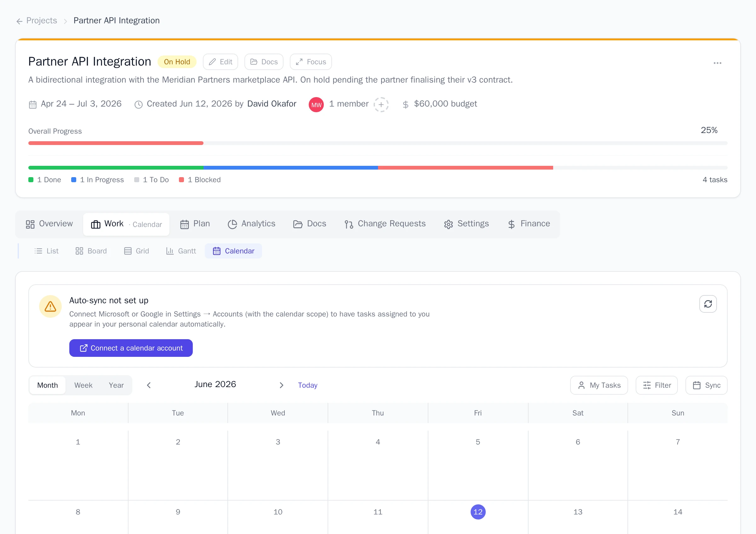756x534 pixels.
Task: Toggle the My Tasks filter
Action: click(599, 385)
